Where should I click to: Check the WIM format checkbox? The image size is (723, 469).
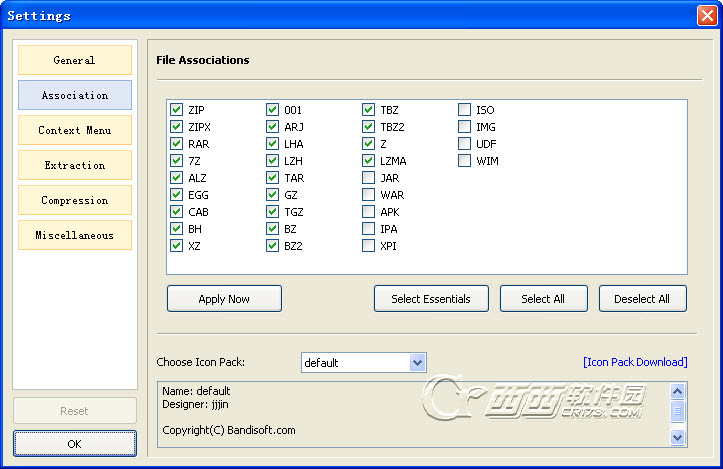point(465,161)
